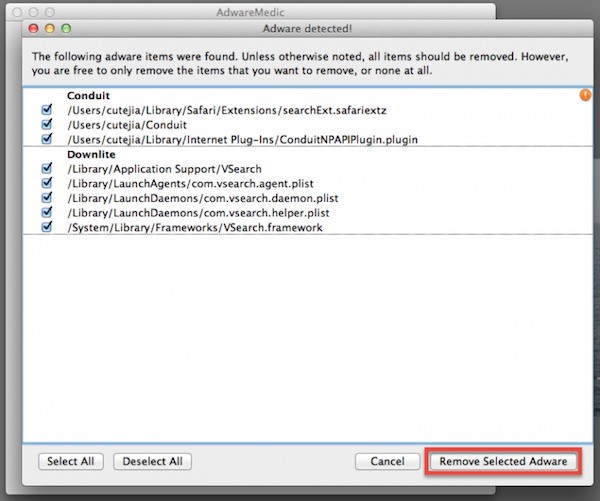The image size is (600, 501).
Task: Select the Conduit group header
Action: point(88,96)
